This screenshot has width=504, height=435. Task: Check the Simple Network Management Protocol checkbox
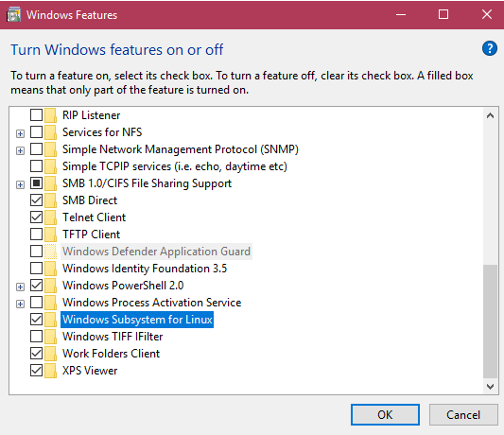pyautogui.click(x=36, y=148)
